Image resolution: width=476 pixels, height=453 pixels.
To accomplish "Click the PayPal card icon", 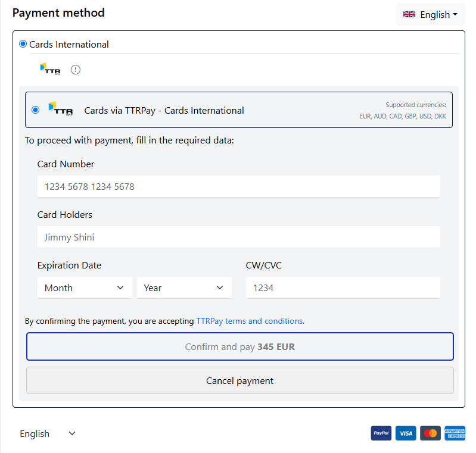I will click(x=381, y=433).
